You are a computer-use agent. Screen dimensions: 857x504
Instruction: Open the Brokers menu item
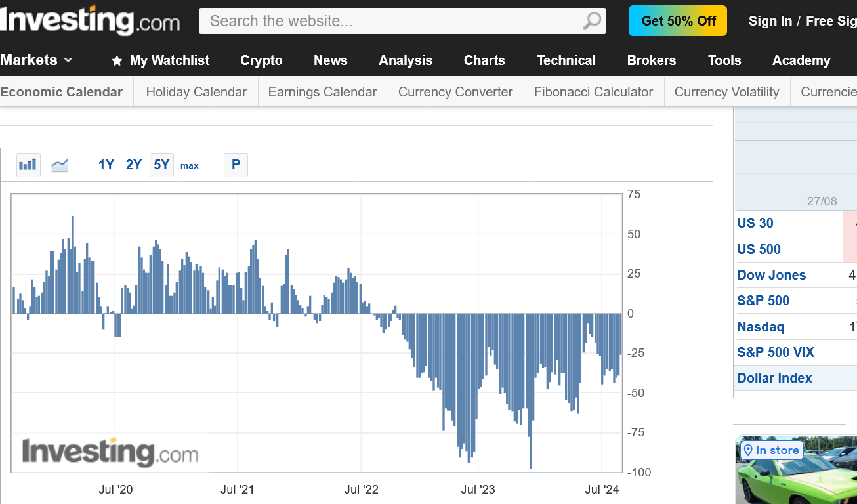coord(652,60)
